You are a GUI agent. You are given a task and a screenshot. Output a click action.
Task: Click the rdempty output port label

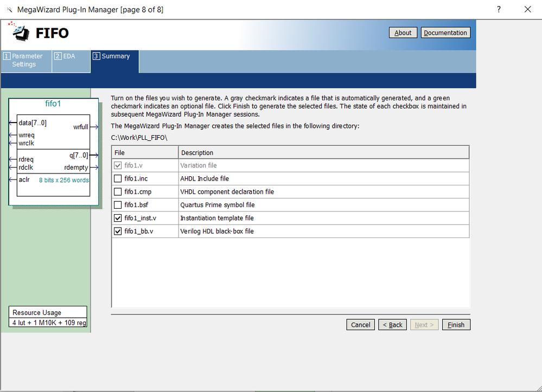[x=76, y=168]
